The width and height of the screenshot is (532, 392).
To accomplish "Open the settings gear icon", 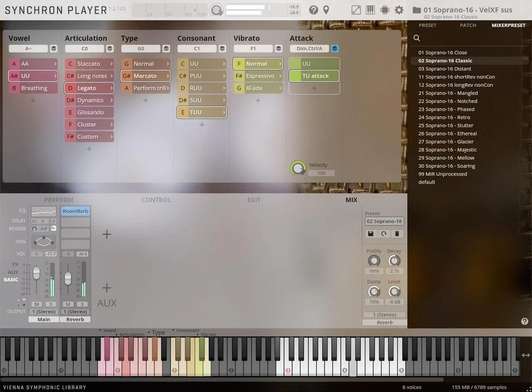I will click(x=399, y=10).
